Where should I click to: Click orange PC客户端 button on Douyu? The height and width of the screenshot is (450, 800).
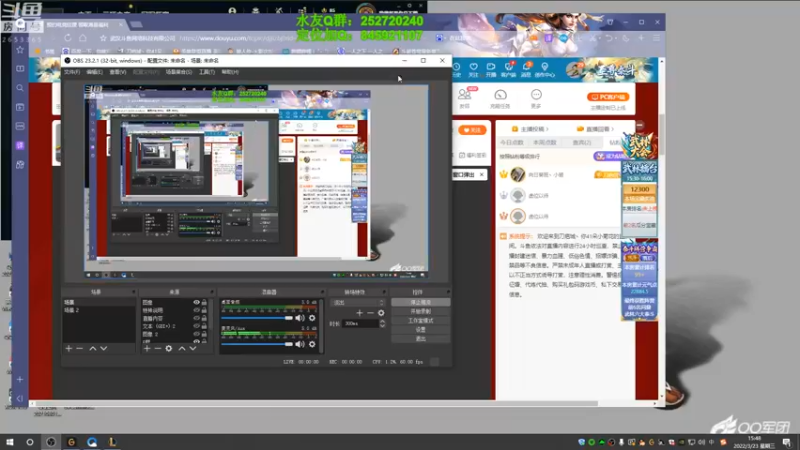click(x=608, y=97)
